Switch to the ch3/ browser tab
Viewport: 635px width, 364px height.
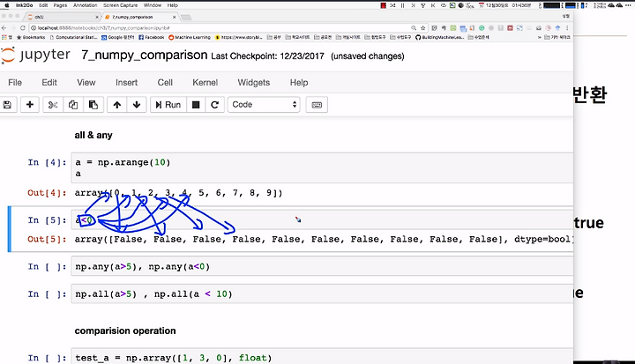pyautogui.click(x=61, y=17)
